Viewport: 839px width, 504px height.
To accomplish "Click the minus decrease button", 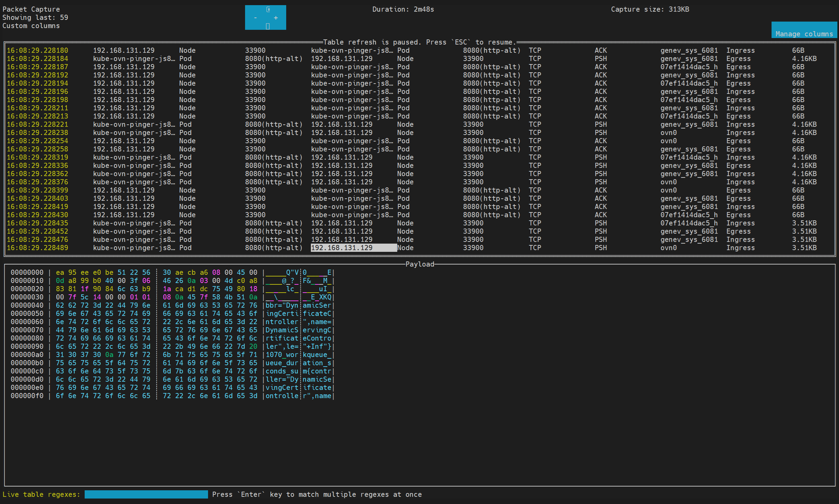I will [256, 18].
